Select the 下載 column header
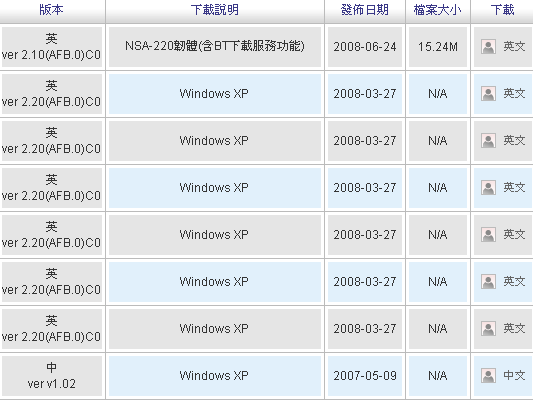The width and height of the screenshot is (533, 400). click(502, 10)
